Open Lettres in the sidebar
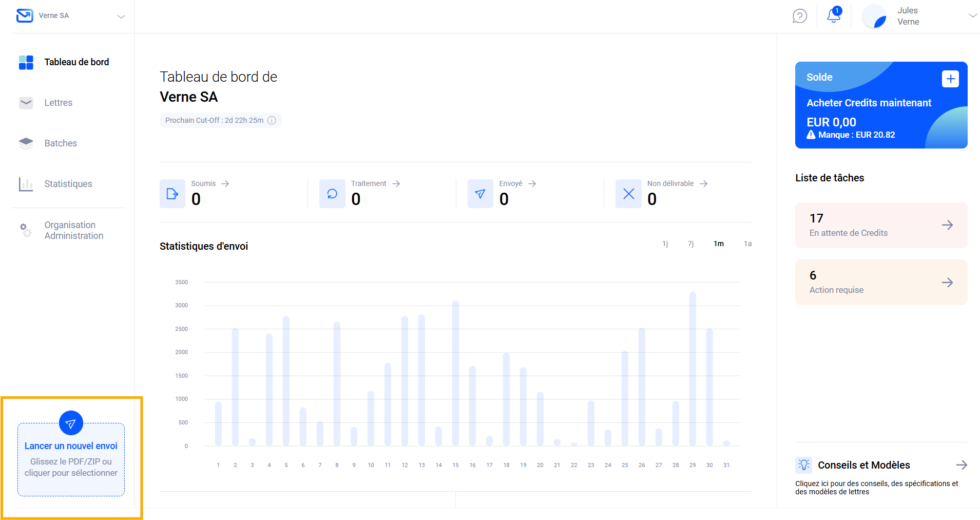The width and height of the screenshot is (980, 520). 58,103
